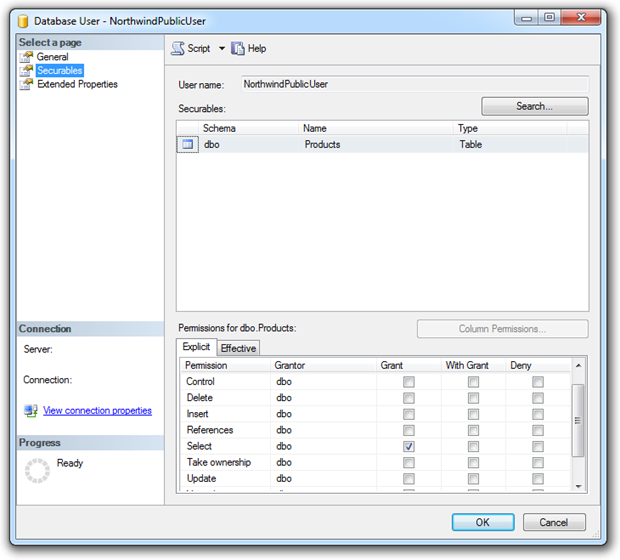Toggle Deny checkbox for Delete
This screenshot has width=620, height=560.
coord(537,398)
